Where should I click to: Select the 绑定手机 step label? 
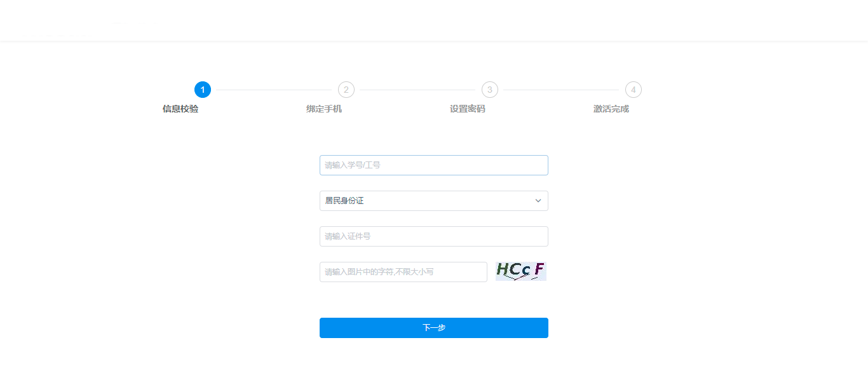324,109
